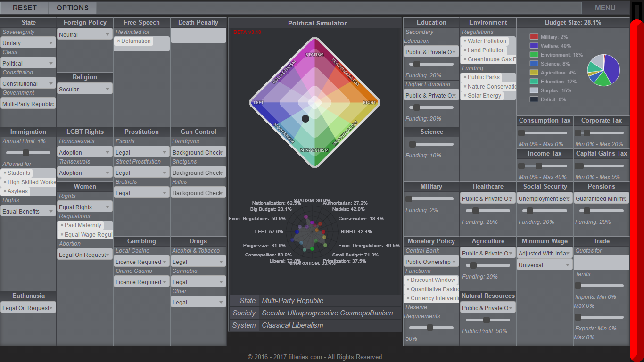Screen dimensions: 644x362
Task: Click the Society result row
Action: pyautogui.click(x=315, y=313)
